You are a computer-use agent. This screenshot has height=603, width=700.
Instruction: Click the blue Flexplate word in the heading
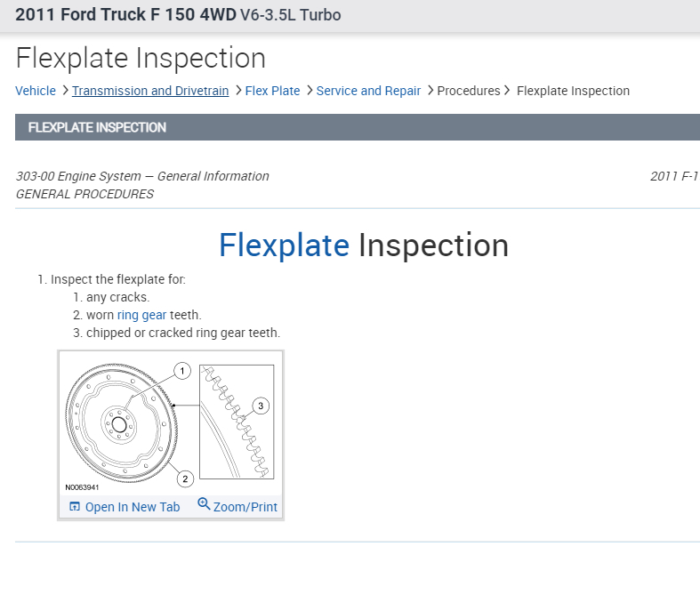click(x=284, y=245)
